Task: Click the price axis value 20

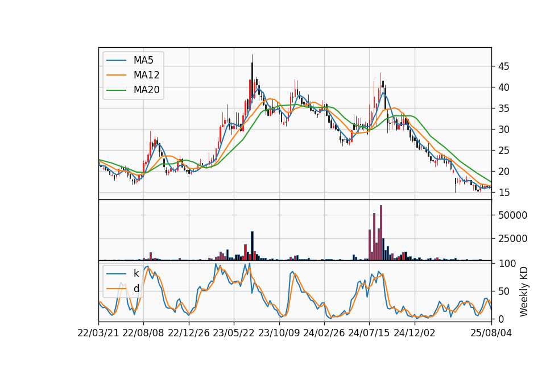Action: click(504, 172)
